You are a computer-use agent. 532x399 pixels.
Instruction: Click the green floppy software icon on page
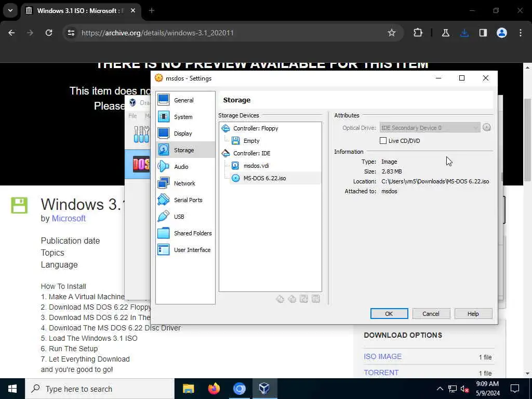coord(19,205)
